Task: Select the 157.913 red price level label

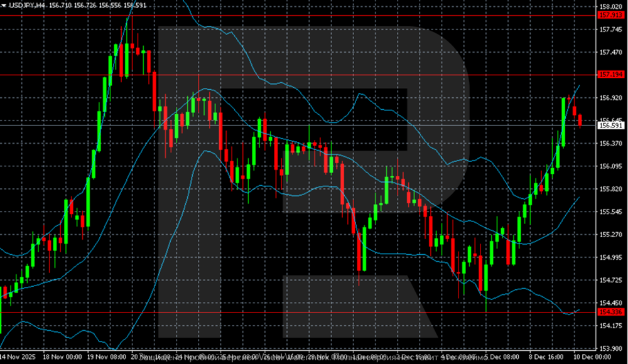Action: coord(611,15)
